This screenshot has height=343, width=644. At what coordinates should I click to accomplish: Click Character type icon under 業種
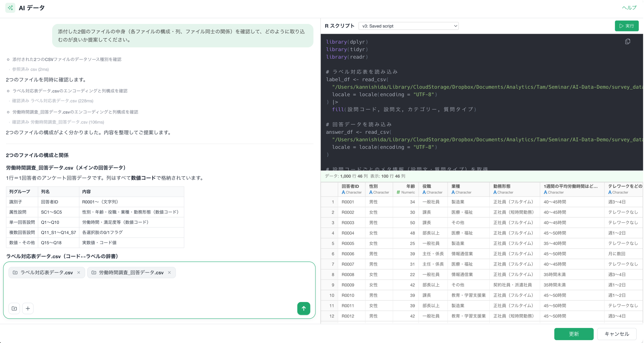click(453, 192)
